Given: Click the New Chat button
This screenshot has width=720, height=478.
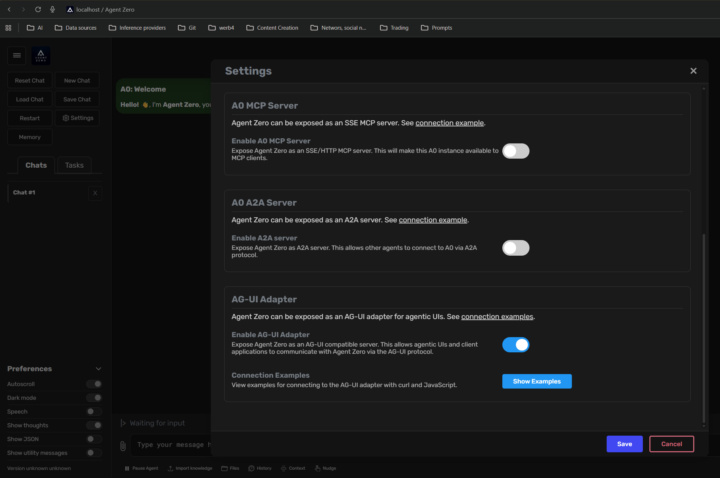Looking at the screenshot, I should click(x=77, y=81).
